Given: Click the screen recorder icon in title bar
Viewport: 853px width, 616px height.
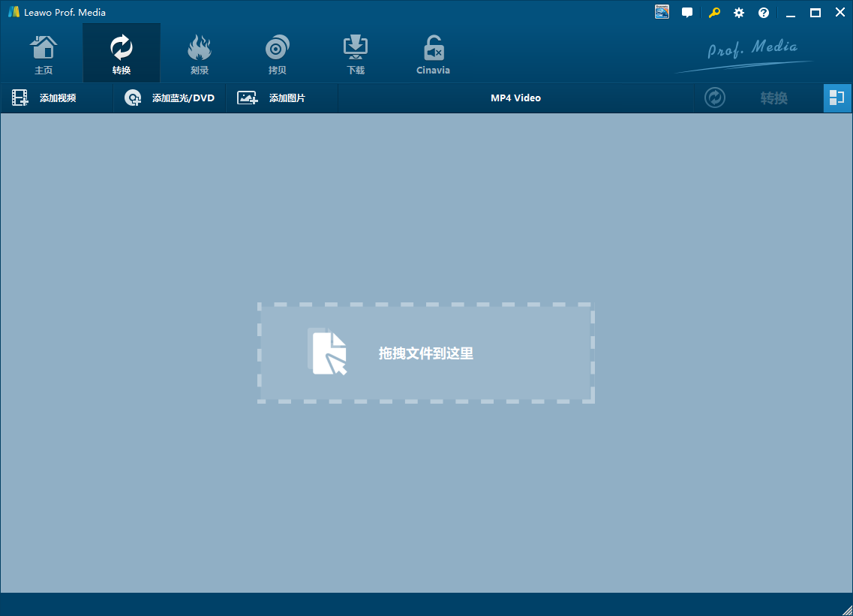Looking at the screenshot, I should click(662, 12).
